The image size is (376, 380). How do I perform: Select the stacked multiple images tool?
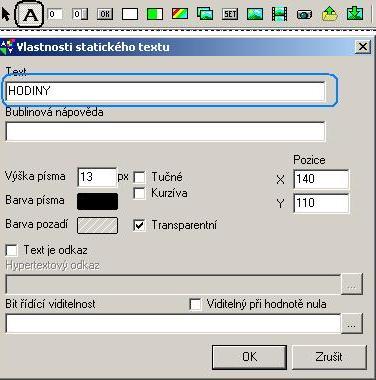[205, 14]
